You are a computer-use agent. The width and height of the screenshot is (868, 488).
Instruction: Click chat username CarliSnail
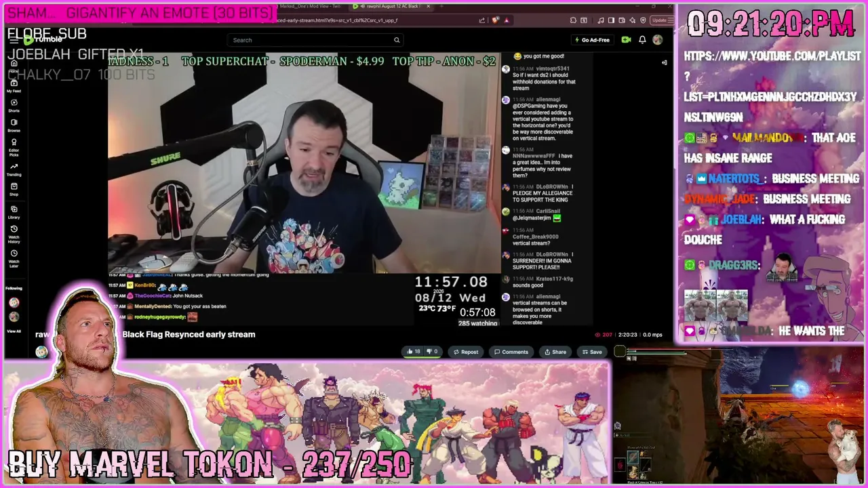coord(549,211)
